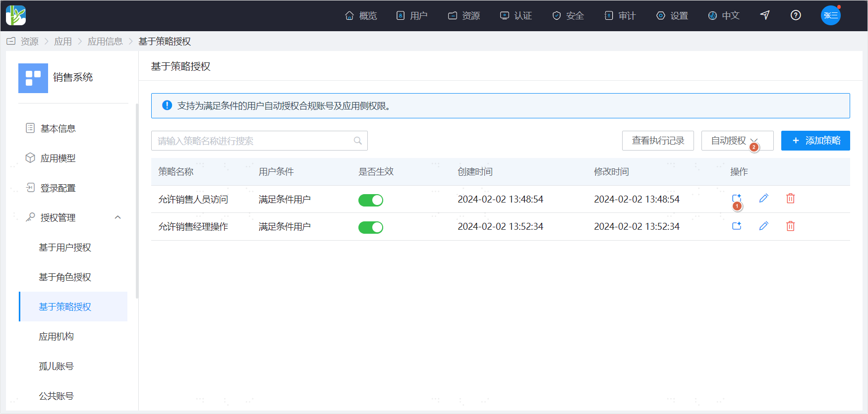Image resolution: width=868 pixels, height=414 pixels.
Task: Click the app logo in top-left corner
Action: click(x=16, y=15)
